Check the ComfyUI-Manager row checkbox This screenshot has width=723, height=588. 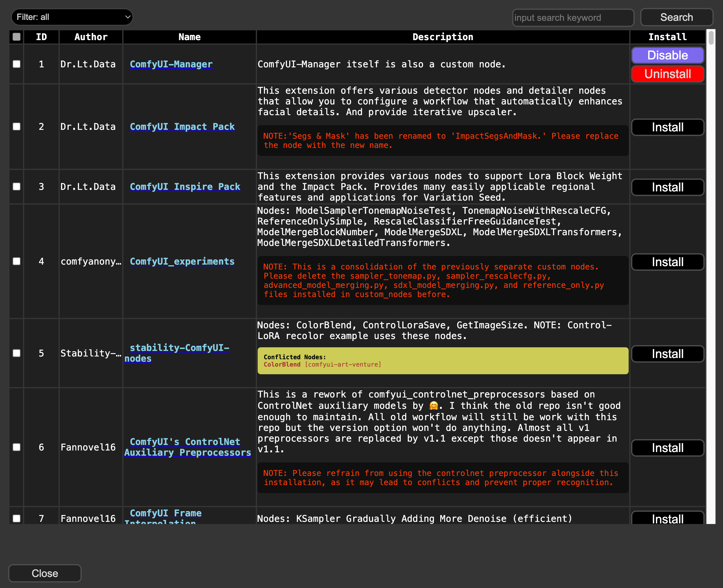click(16, 64)
